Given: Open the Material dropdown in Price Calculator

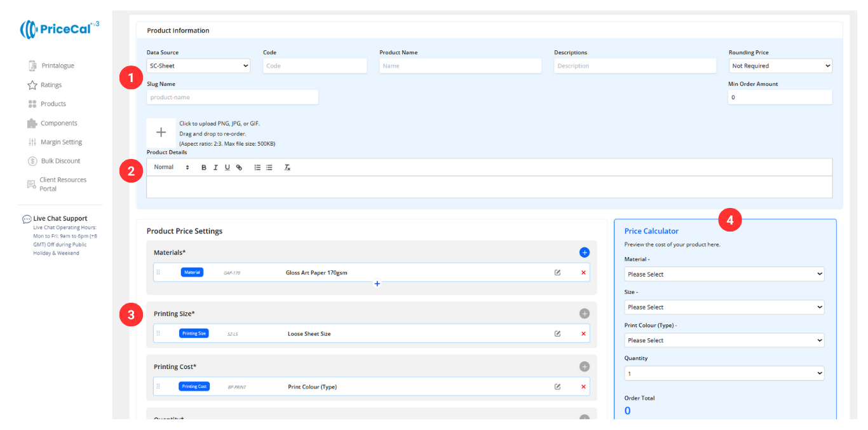Looking at the screenshot, I should click(x=724, y=274).
